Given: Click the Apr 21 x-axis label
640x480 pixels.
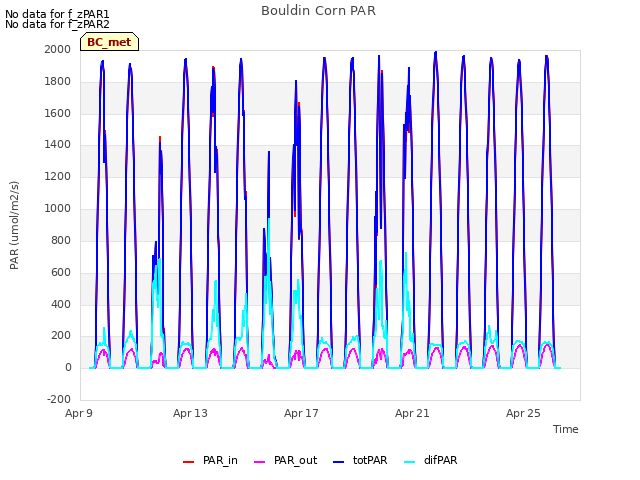Looking at the screenshot, I should click(x=412, y=413).
